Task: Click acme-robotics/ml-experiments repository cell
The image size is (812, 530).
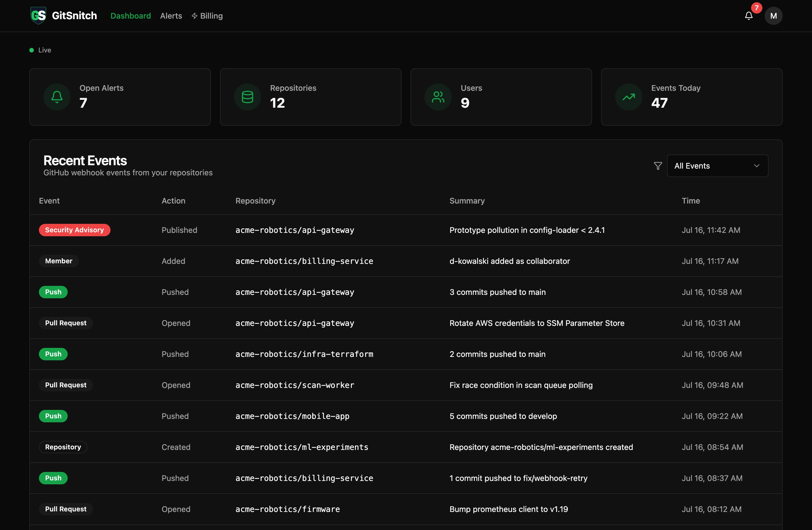Action: point(302,447)
